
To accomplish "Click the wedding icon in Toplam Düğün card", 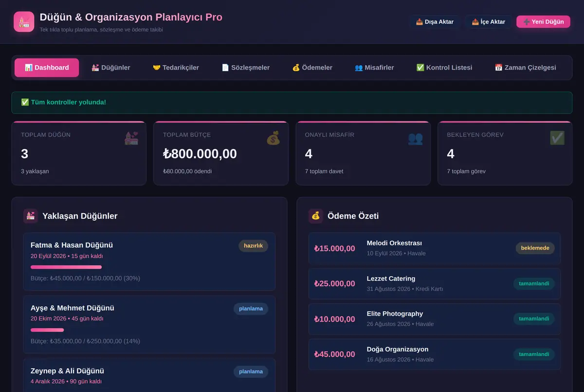I will (131, 138).
